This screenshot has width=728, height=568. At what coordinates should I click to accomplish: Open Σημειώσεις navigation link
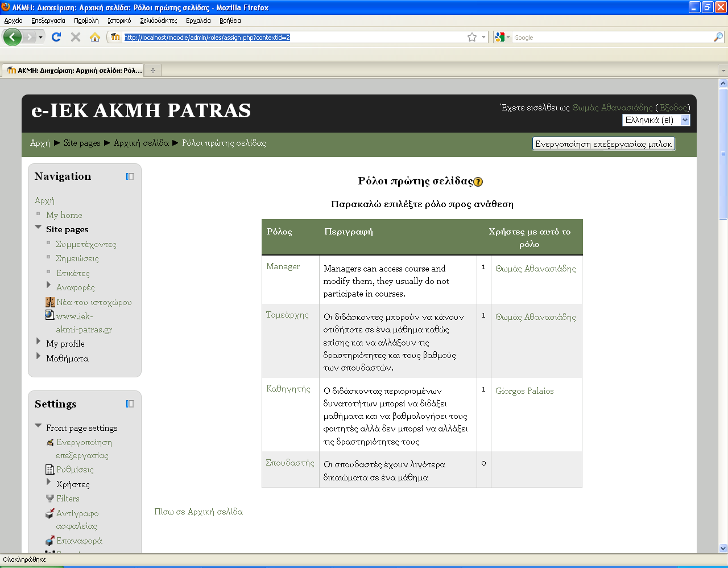point(77,258)
